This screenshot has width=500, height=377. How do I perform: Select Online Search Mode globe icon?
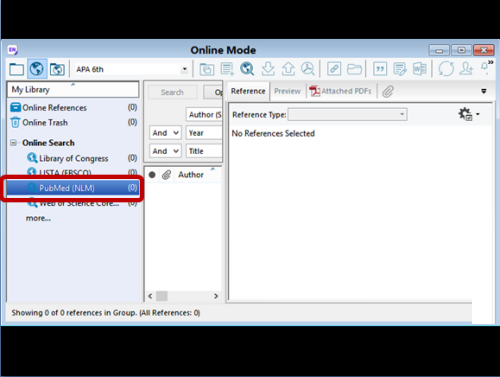pos(37,69)
